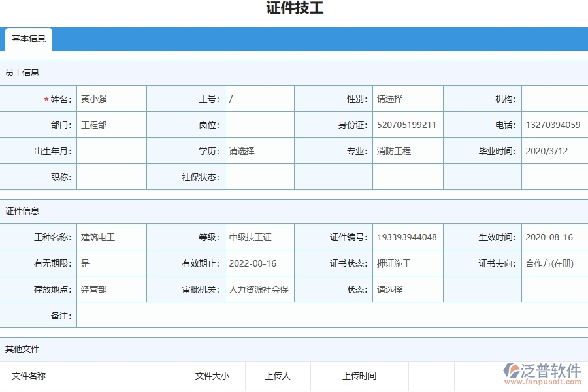The width and height of the screenshot is (588, 392).
Task: Click the 出生年月 empty field
Action: pos(112,151)
